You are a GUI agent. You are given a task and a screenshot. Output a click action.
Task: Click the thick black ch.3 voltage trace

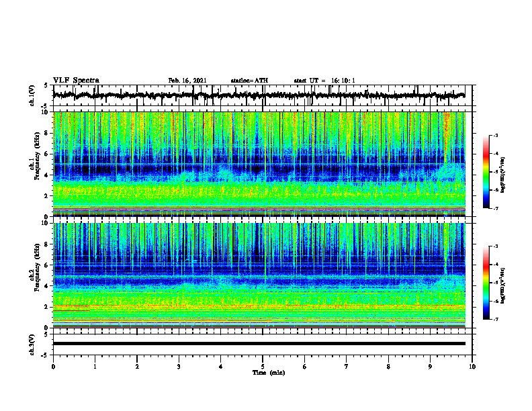click(x=259, y=344)
